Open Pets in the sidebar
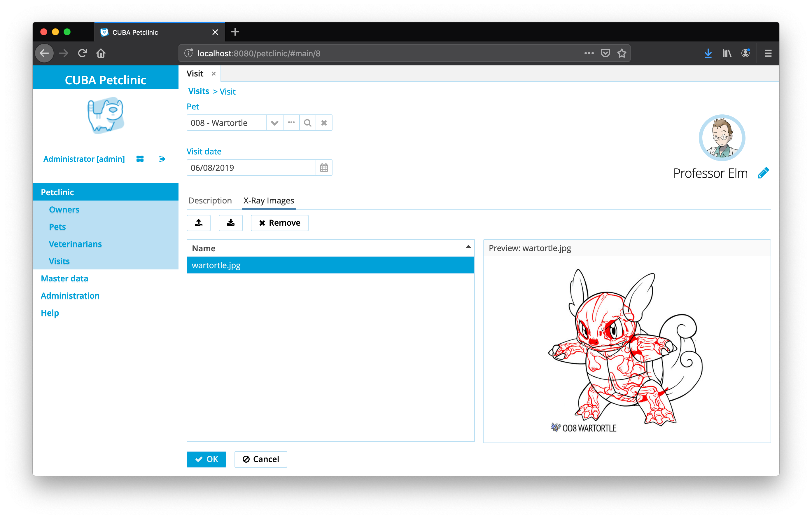Screen dimensions: 812x519 pyautogui.click(x=57, y=227)
